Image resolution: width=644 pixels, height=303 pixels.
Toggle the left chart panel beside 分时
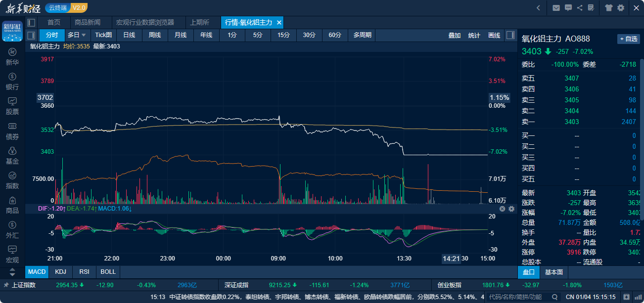pyautogui.click(x=31, y=35)
